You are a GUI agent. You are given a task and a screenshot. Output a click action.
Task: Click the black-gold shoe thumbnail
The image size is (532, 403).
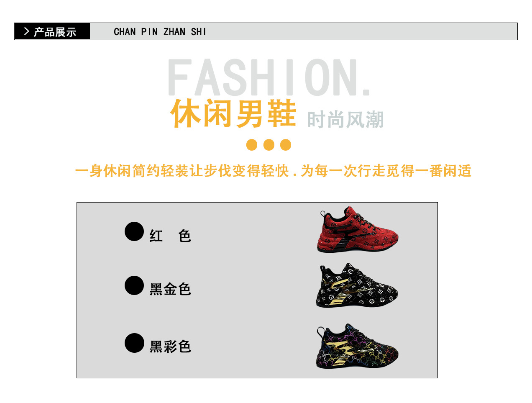[x=357, y=286]
